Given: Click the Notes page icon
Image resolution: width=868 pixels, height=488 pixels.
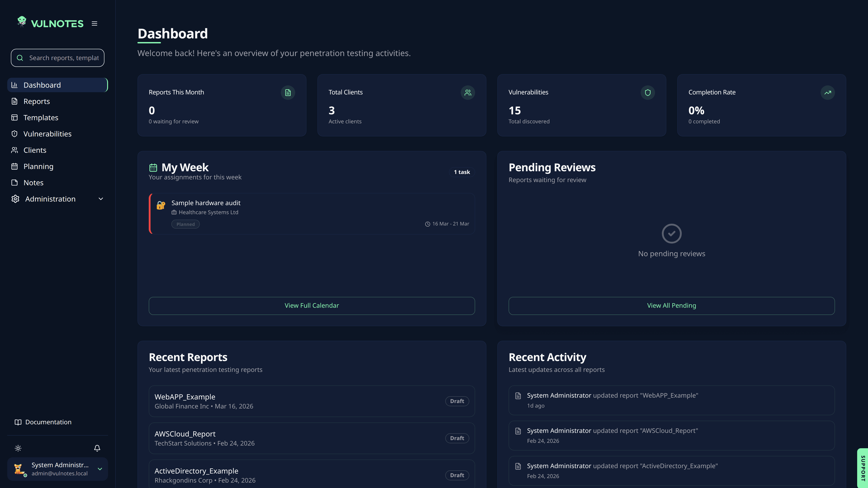Looking at the screenshot, I should (x=14, y=183).
